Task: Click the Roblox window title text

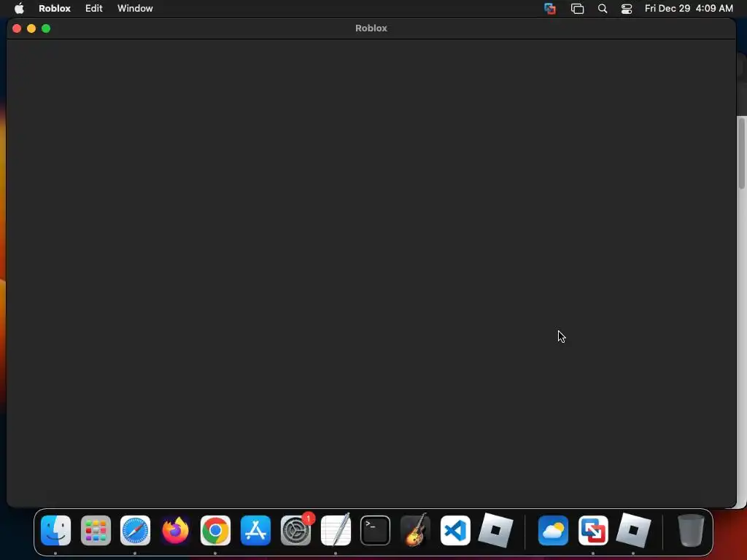Action: coord(371,28)
